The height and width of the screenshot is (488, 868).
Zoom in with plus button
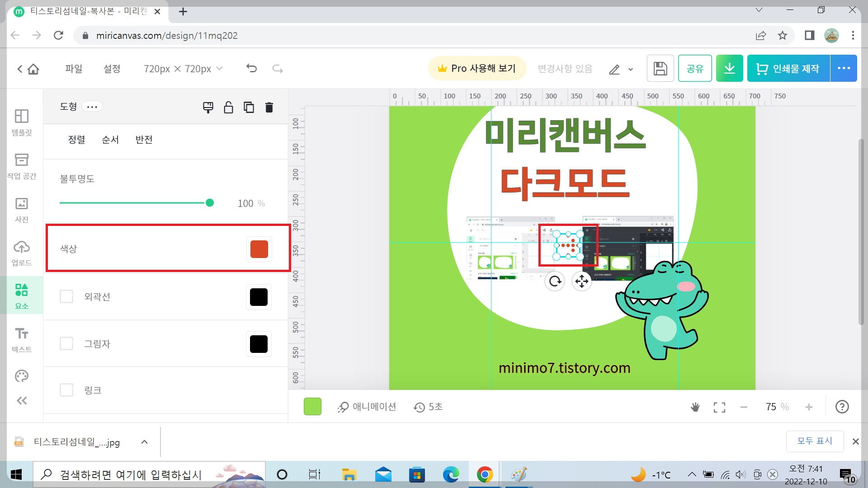click(x=809, y=407)
